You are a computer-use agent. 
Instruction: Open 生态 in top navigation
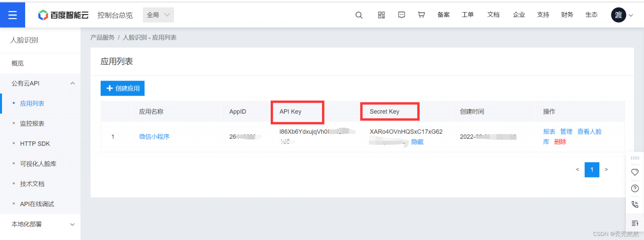[591, 15]
